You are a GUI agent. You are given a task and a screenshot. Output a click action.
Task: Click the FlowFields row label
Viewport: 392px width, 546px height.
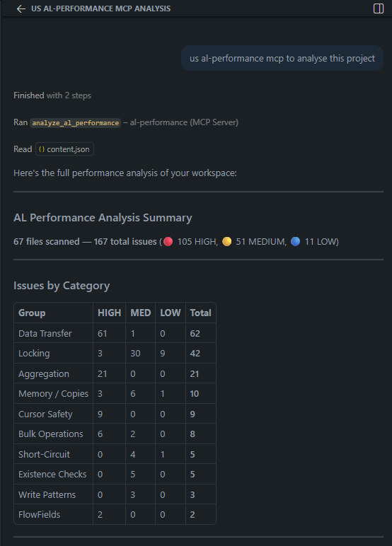pyautogui.click(x=40, y=514)
